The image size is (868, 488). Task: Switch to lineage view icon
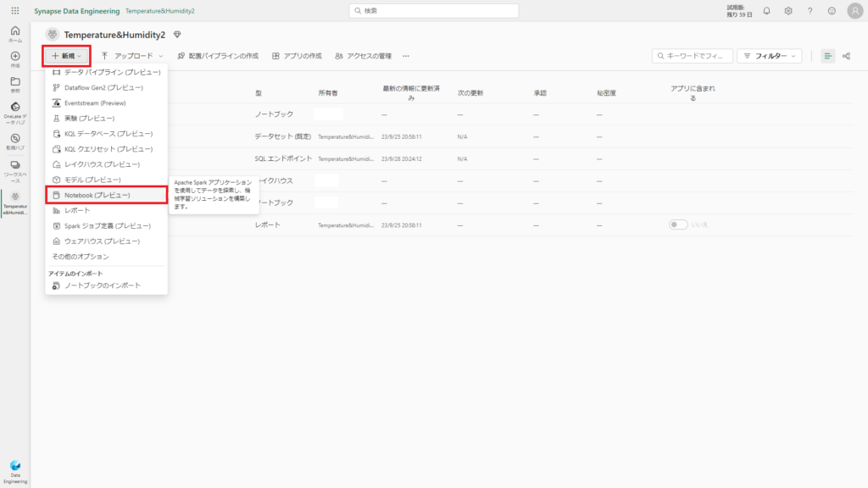click(x=846, y=56)
